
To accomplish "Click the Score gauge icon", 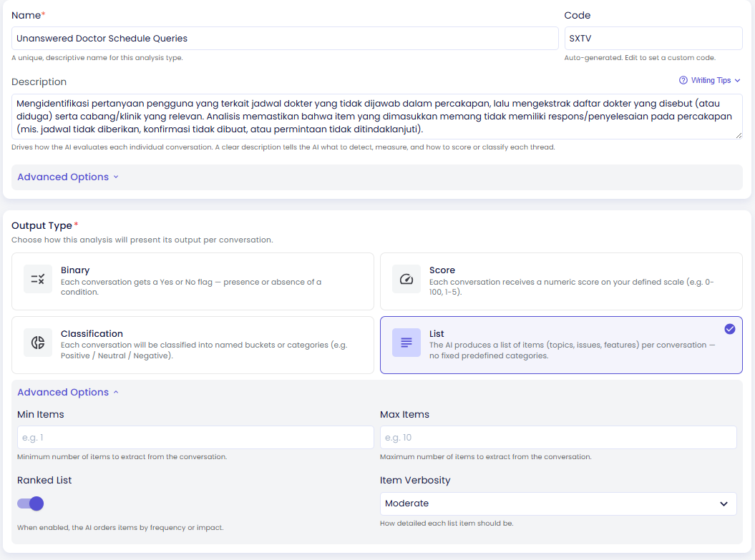I will pyautogui.click(x=406, y=279).
